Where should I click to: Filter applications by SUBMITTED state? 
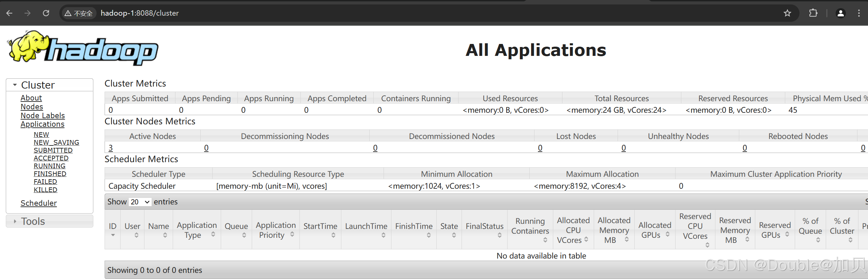pos(53,150)
